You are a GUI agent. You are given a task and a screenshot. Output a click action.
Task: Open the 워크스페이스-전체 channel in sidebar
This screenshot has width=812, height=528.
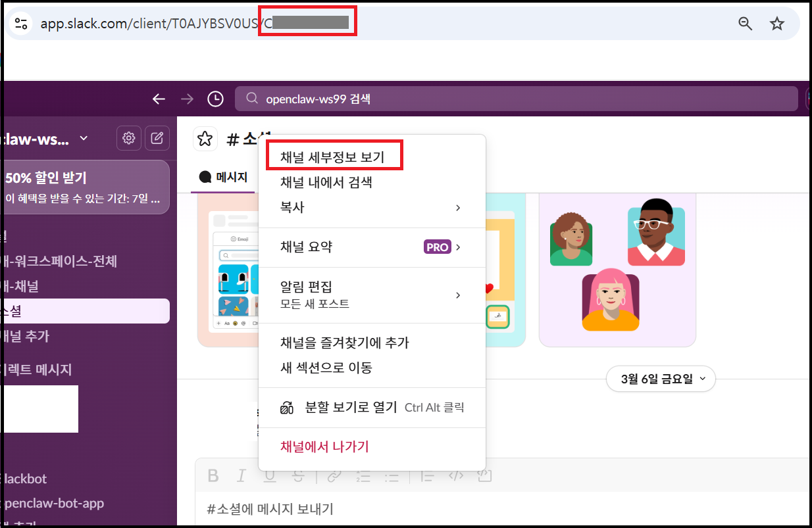(85, 261)
